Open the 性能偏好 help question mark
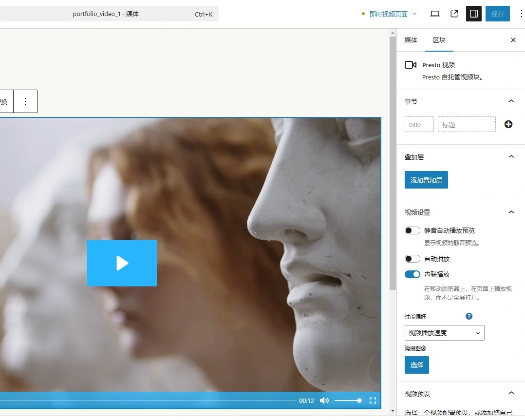 point(469,316)
